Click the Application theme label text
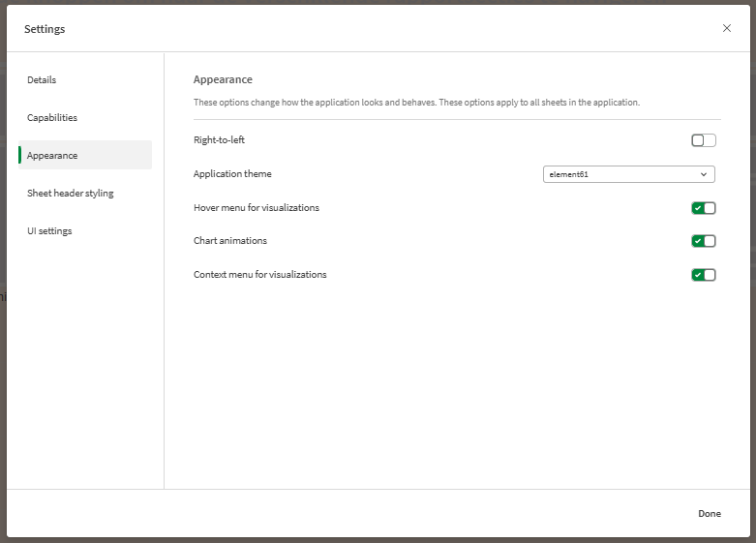Image resolution: width=756 pixels, height=543 pixels. (232, 174)
